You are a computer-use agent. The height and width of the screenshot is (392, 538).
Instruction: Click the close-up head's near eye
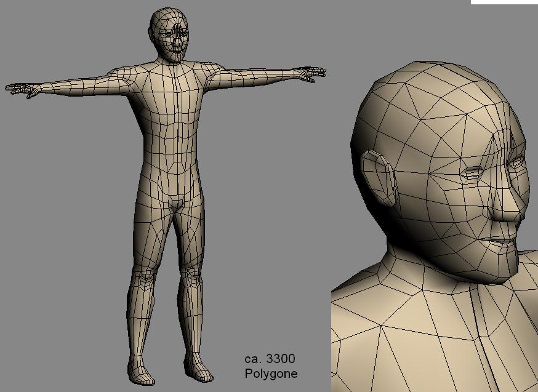coord(473,172)
